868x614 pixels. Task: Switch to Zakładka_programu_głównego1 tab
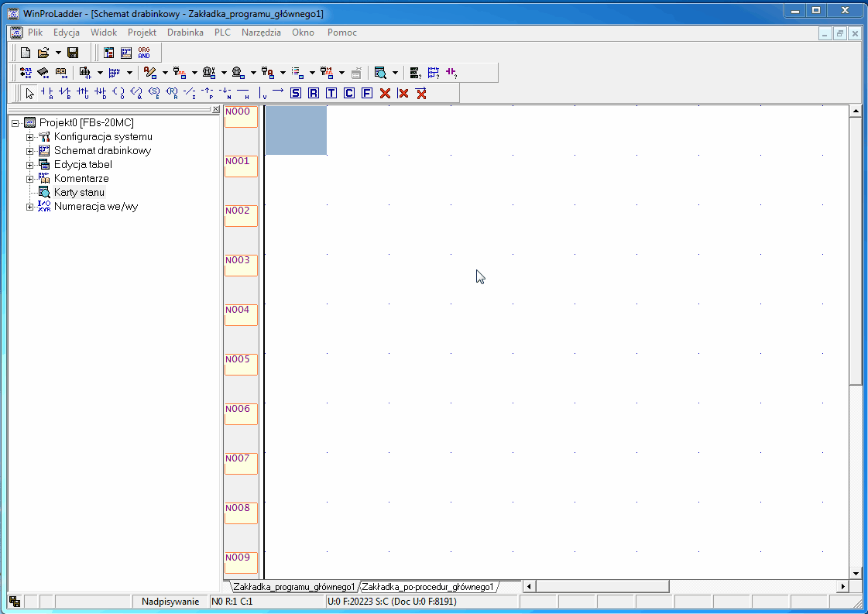click(294, 587)
